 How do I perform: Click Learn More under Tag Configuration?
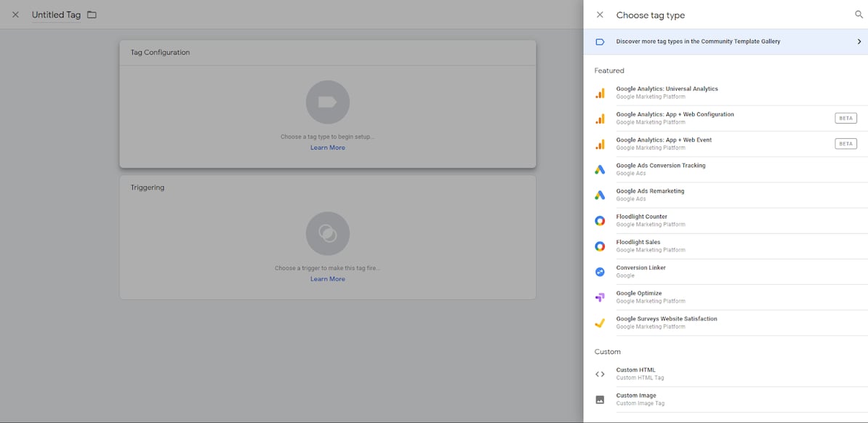[x=327, y=148]
